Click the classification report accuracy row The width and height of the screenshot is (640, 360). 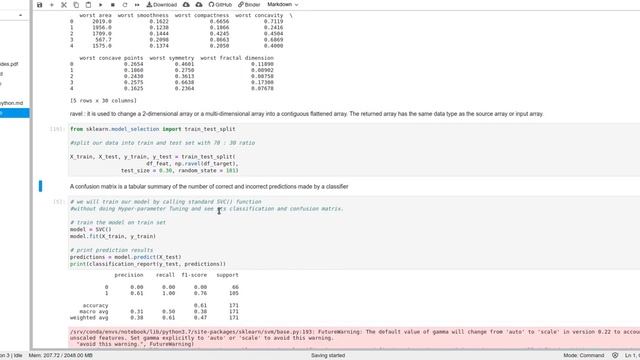[160, 305]
